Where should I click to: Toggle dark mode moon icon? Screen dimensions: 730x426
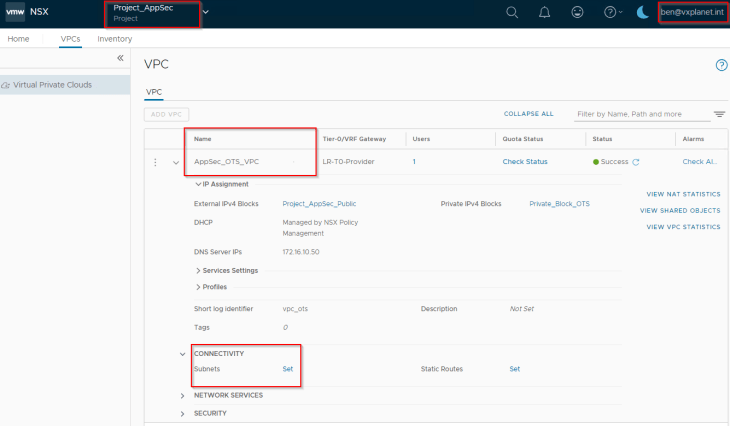pos(642,12)
